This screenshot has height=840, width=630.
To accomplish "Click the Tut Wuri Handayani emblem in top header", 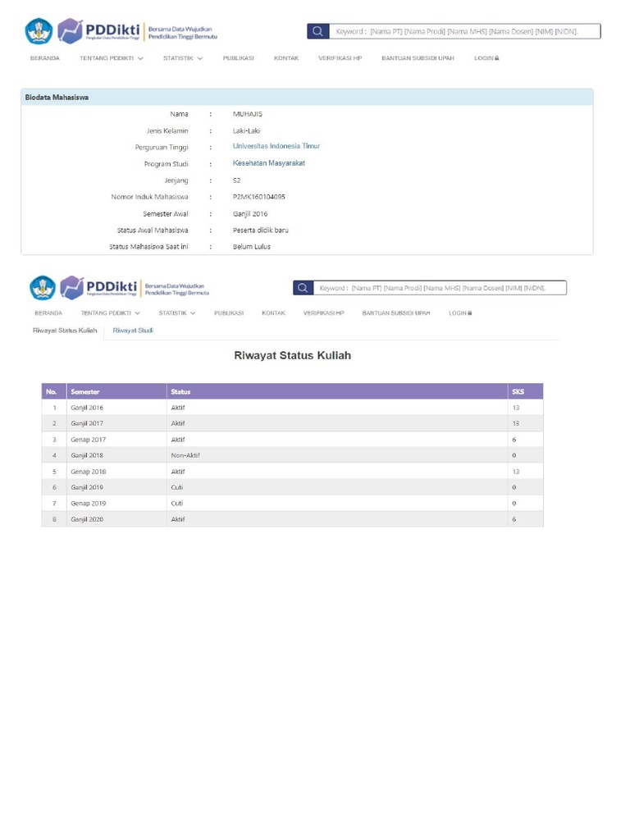I will (39, 31).
